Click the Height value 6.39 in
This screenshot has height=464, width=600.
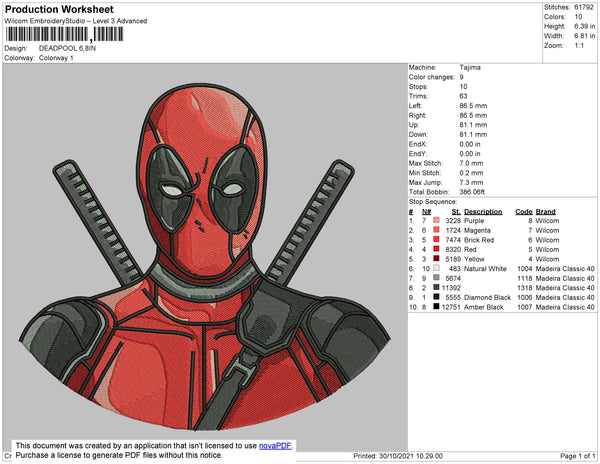(x=584, y=26)
